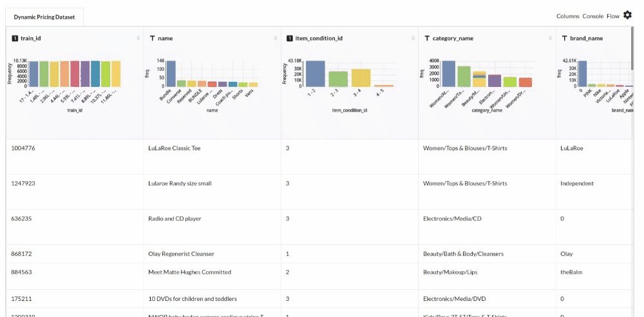Open the Console view

(593, 17)
